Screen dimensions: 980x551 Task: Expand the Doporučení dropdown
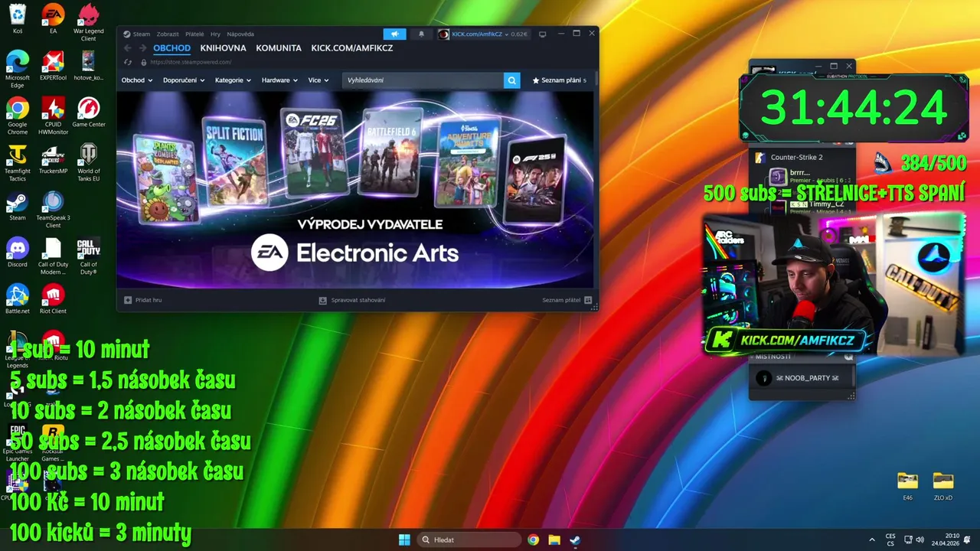point(184,80)
